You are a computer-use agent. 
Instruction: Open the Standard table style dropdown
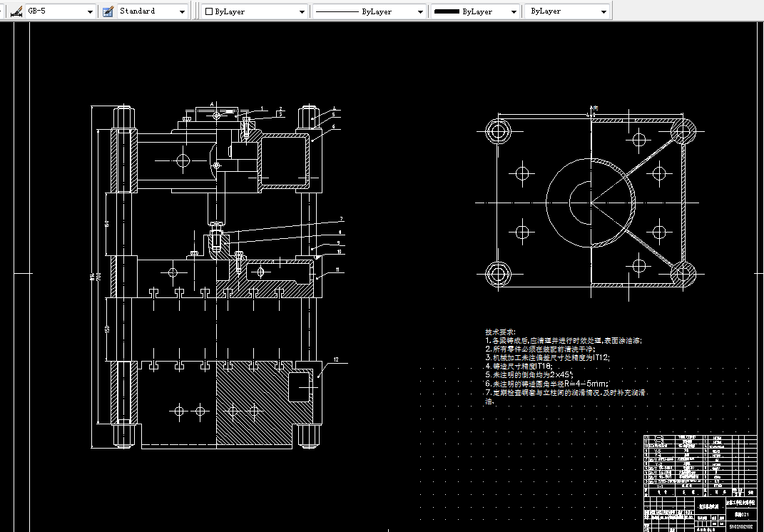pyautogui.click(x=182, y=11)
